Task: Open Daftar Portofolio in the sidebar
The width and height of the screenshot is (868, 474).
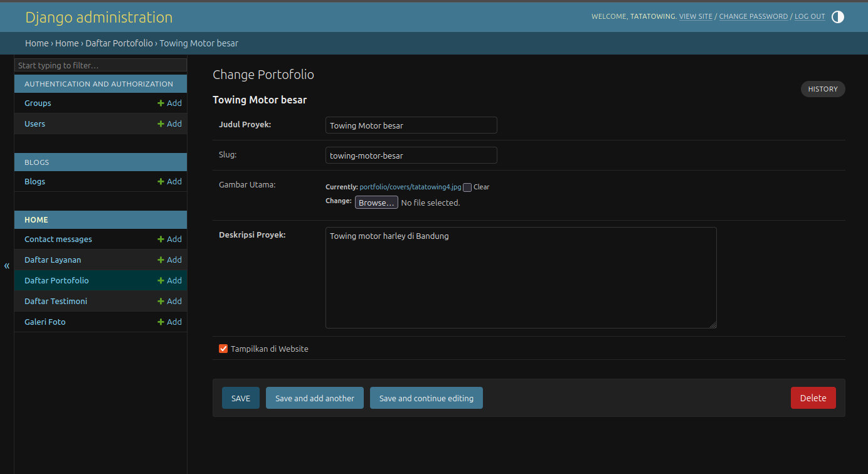Action: click(56, 281)
